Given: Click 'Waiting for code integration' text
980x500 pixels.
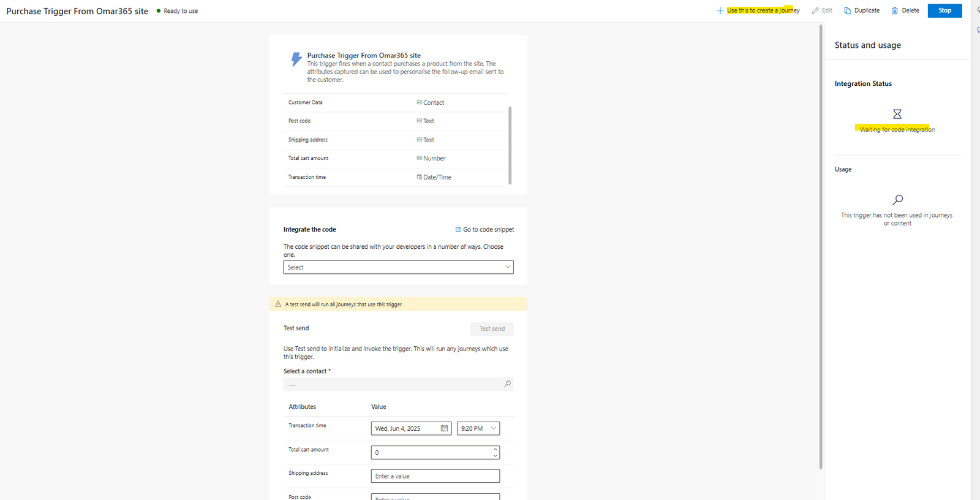Looking at the screenshot, I should pos(897,129).
